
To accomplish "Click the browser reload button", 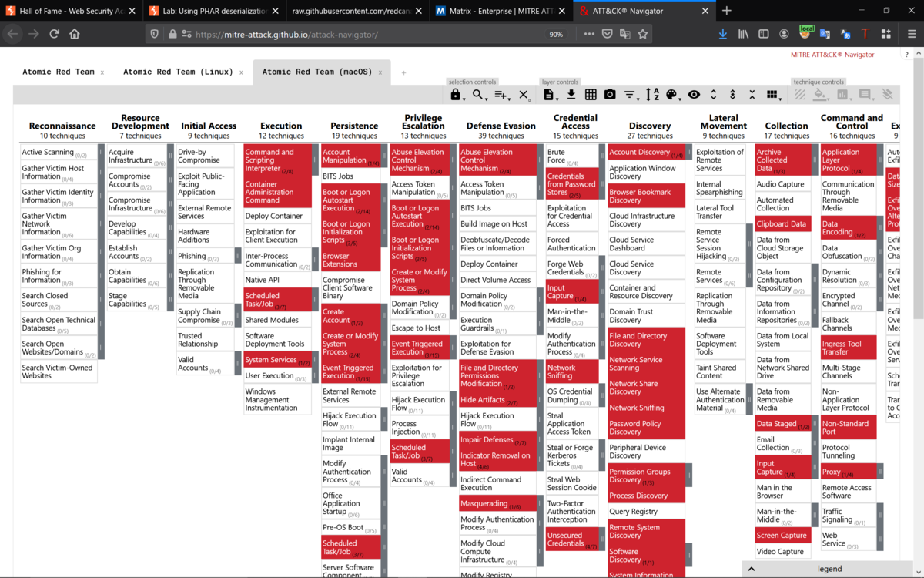I will pos(54,34).
